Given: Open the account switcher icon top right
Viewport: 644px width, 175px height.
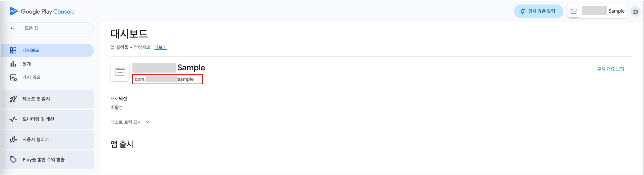Looking at the screenshot, I should [x=635, y=11].
